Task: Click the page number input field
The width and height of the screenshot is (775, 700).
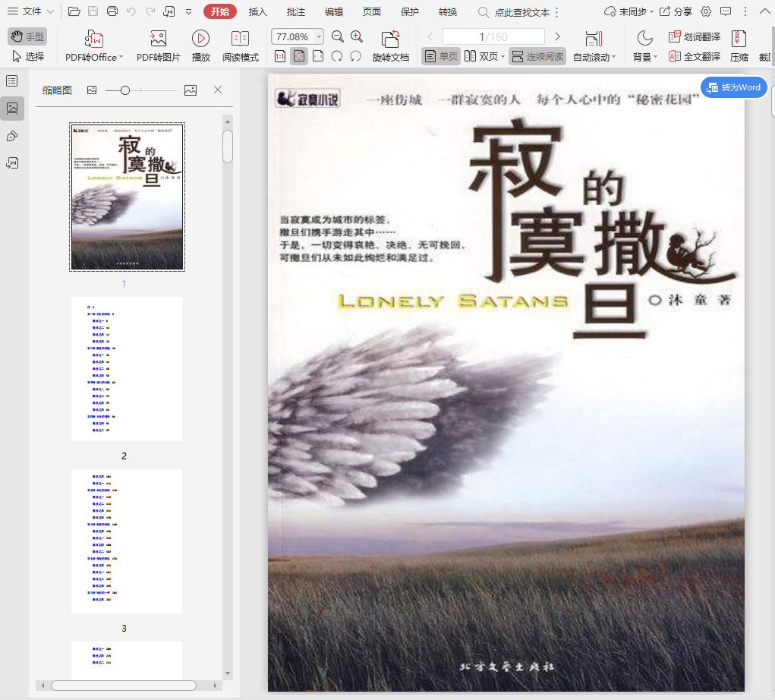Action: point(493,36)
